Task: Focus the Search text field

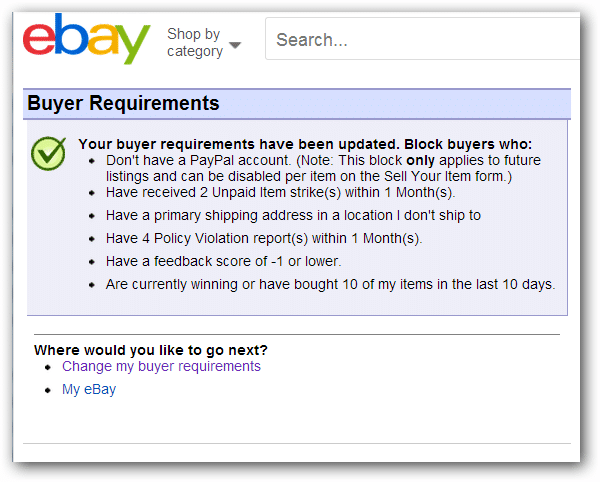Action: (420, 40)
